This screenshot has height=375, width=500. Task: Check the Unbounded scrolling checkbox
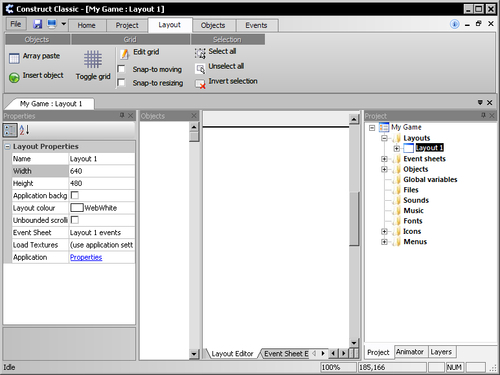[75, 220]
